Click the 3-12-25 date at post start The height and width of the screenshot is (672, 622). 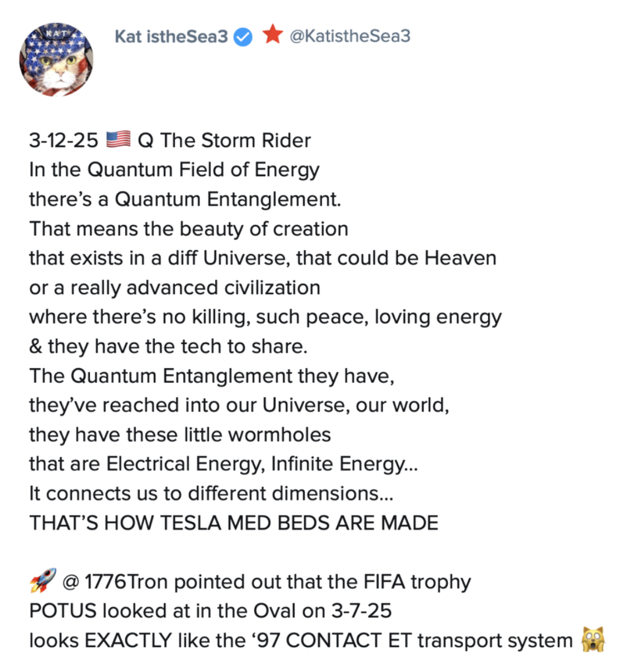(64, 140)
